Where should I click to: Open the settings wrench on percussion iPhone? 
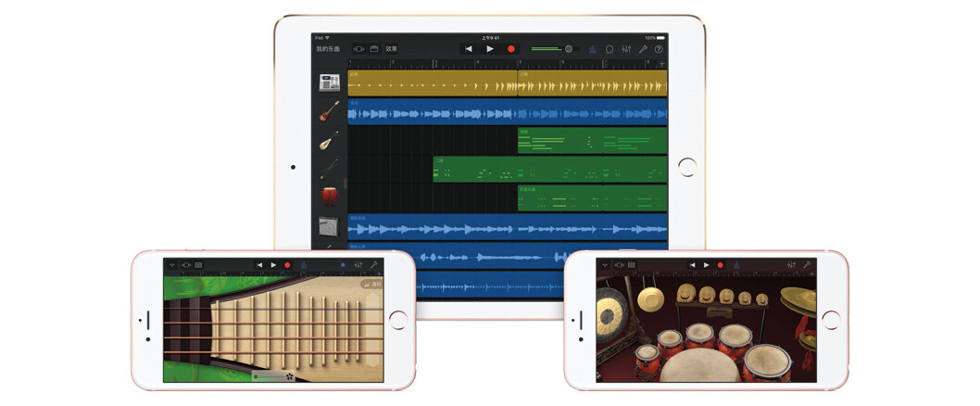(x=806, y=265)
